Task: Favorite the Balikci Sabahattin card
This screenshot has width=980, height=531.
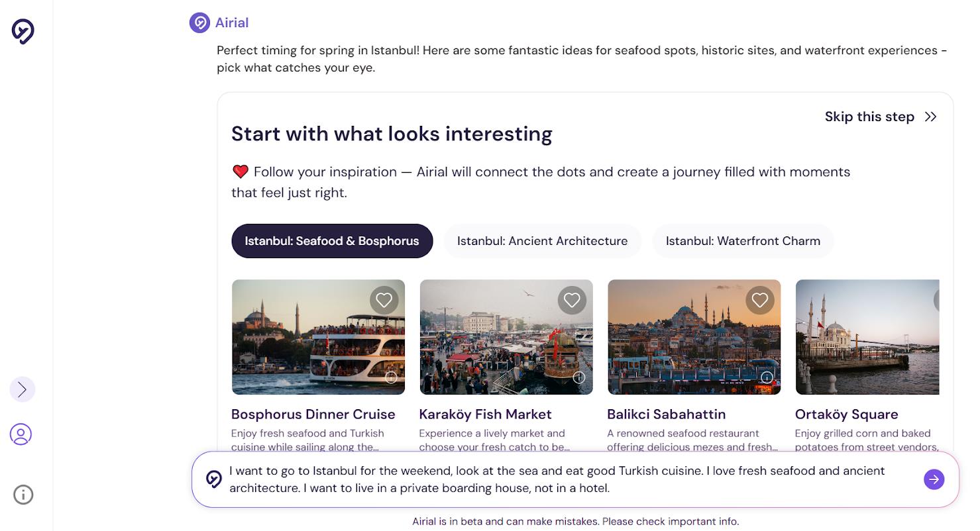Action: pyautogui.click(x=760, y=300)
